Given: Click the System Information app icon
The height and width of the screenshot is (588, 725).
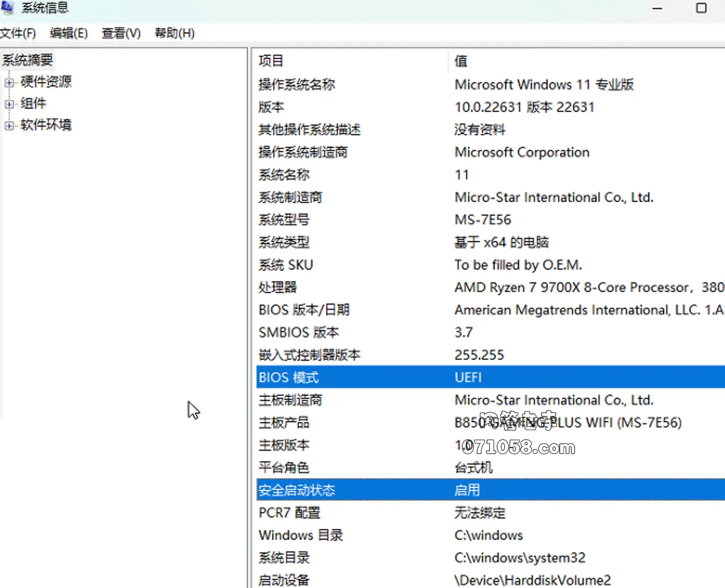Looking at the screenshot, I should [7, 7].
